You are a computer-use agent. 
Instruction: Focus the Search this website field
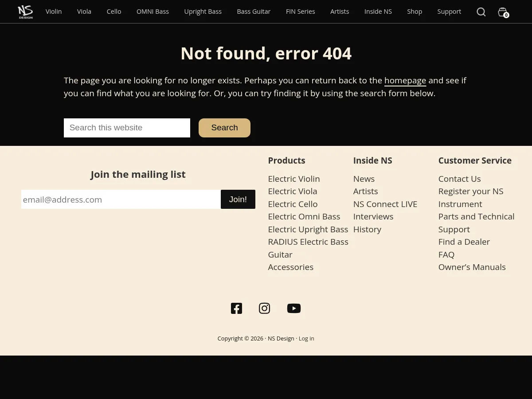coord(127,128)
